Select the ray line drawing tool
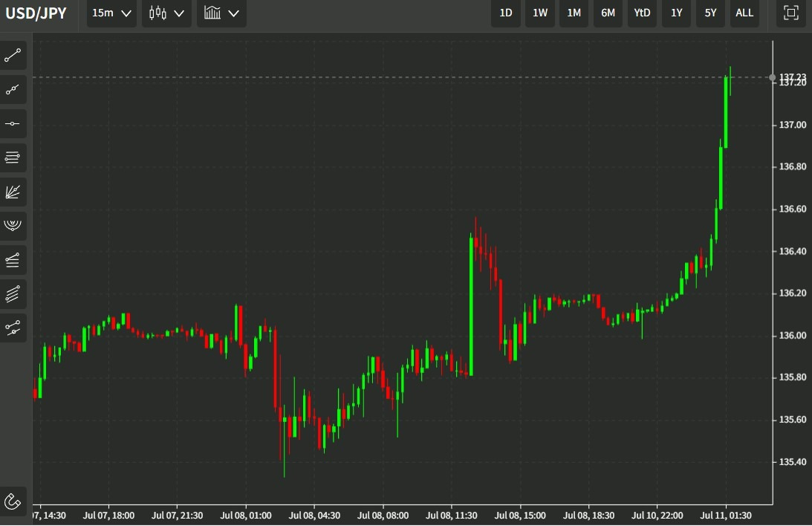The width and height of the screenshot is (812, 526). [13, 90]
